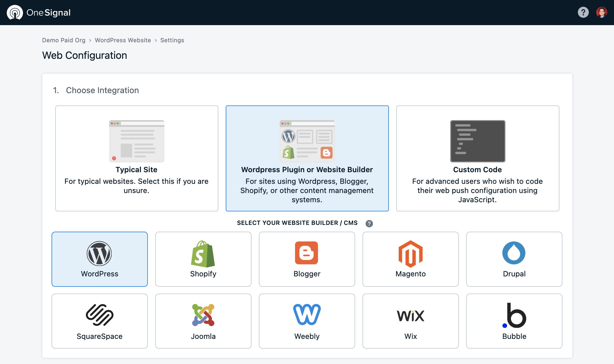614x364 pixels.
Task: Select the WordPress CMS tile
Action: tap(99, 259)
